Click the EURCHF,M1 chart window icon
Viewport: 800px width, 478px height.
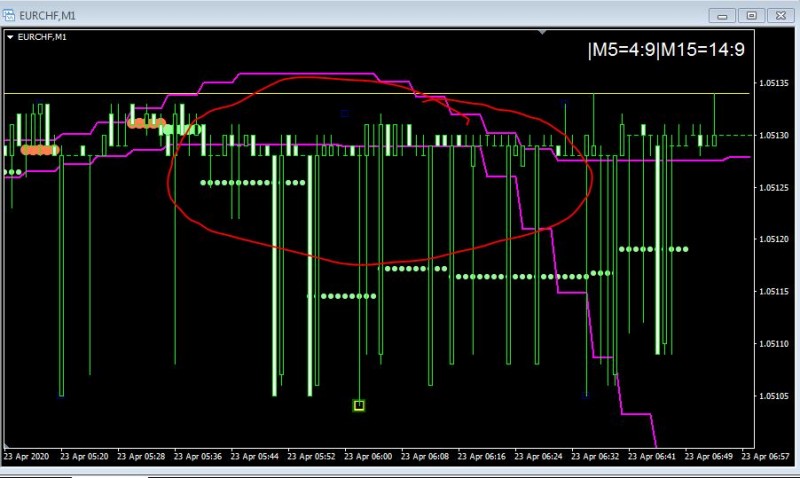[x=9, y=15]
